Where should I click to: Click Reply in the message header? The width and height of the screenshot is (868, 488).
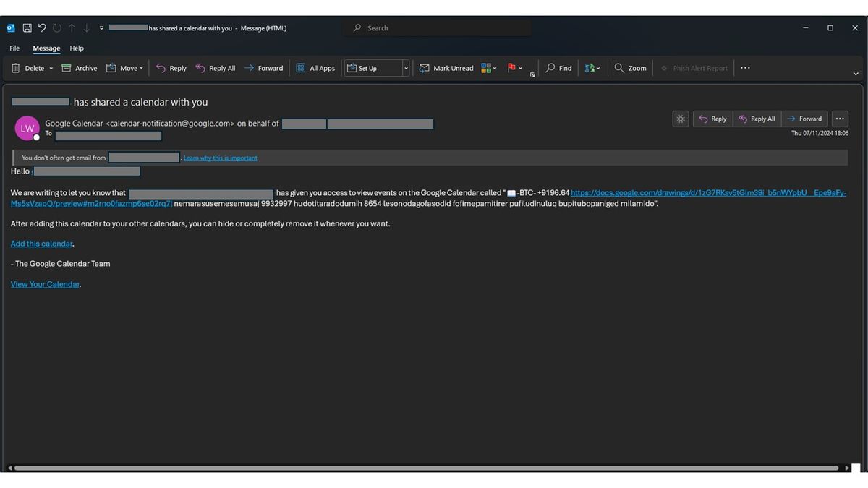tap(712, 119)
